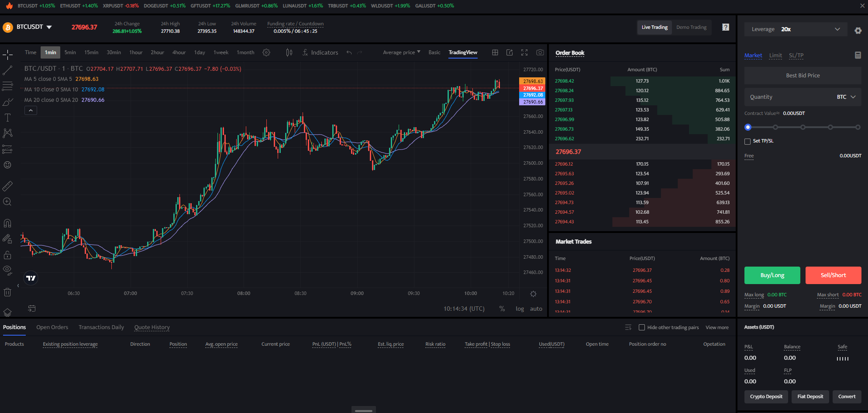868x413 pixels.
Task: Click the Convert button
Action: (847, 397)
